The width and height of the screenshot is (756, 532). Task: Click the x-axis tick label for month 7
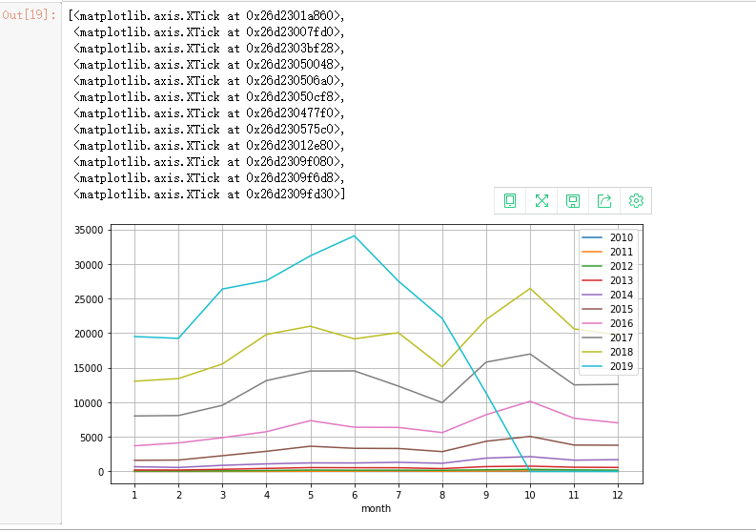[x=398, y=495]
